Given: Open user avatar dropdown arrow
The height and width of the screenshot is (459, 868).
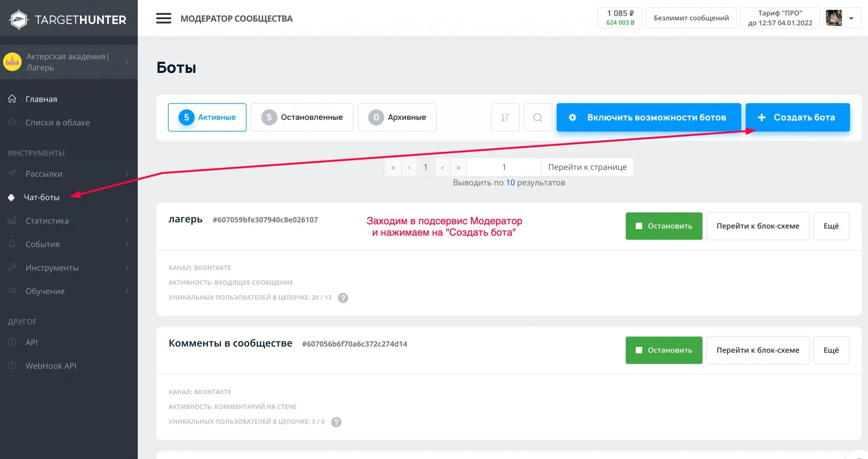Looking at the screenshot, I should [851, 18].
